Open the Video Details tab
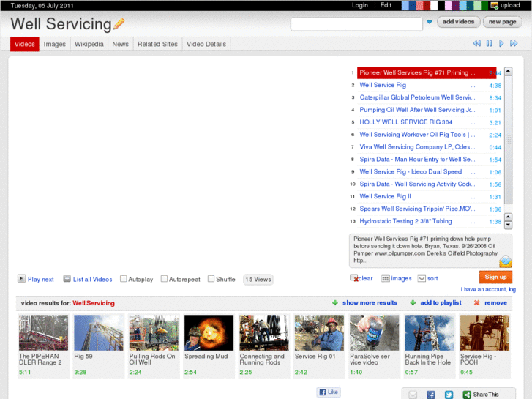Screen dimensions: 532x399 tap(206, 44)
